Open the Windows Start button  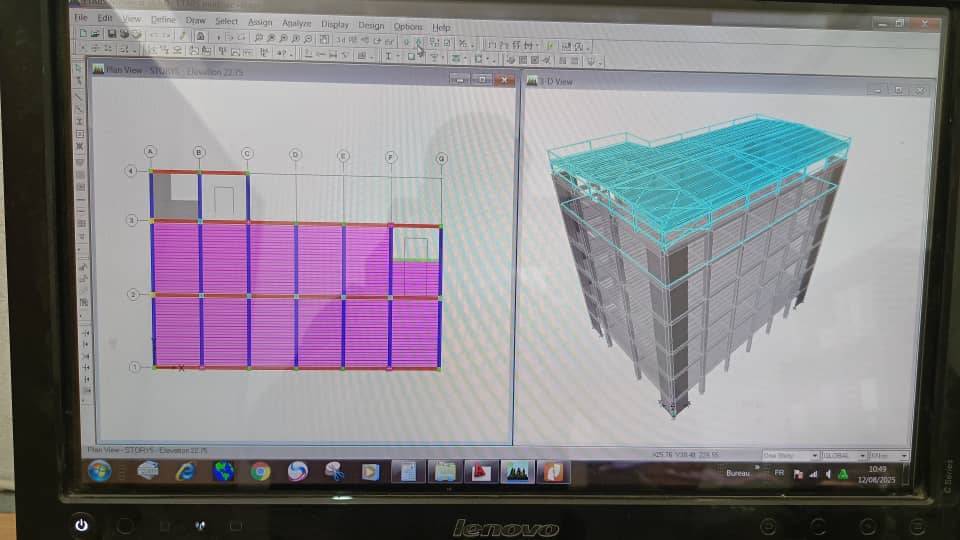tap(99, 471)
